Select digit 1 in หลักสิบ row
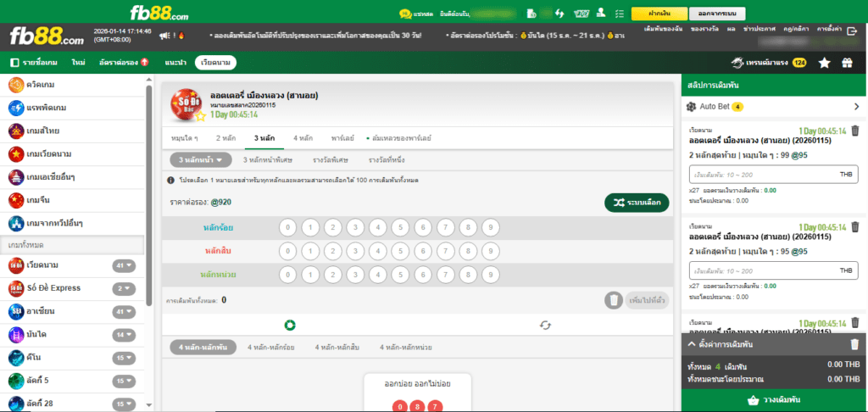Viewport: 868px width, 412px height. 310,252
